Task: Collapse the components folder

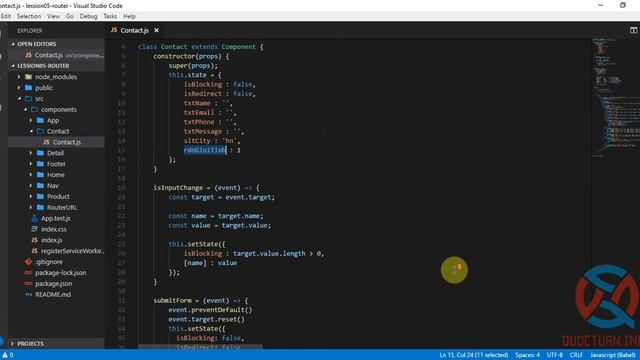Action: (x=25, y=109)
